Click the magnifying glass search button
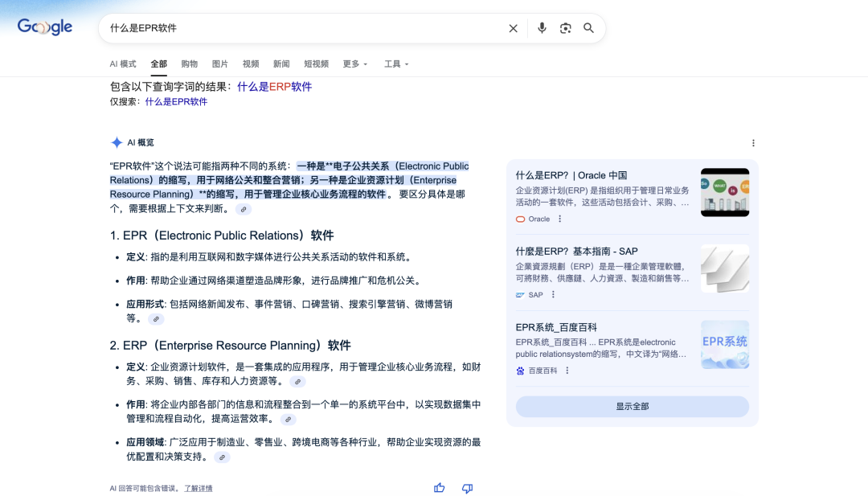Screen dimensions: 868x496 [x=588, y=28]
